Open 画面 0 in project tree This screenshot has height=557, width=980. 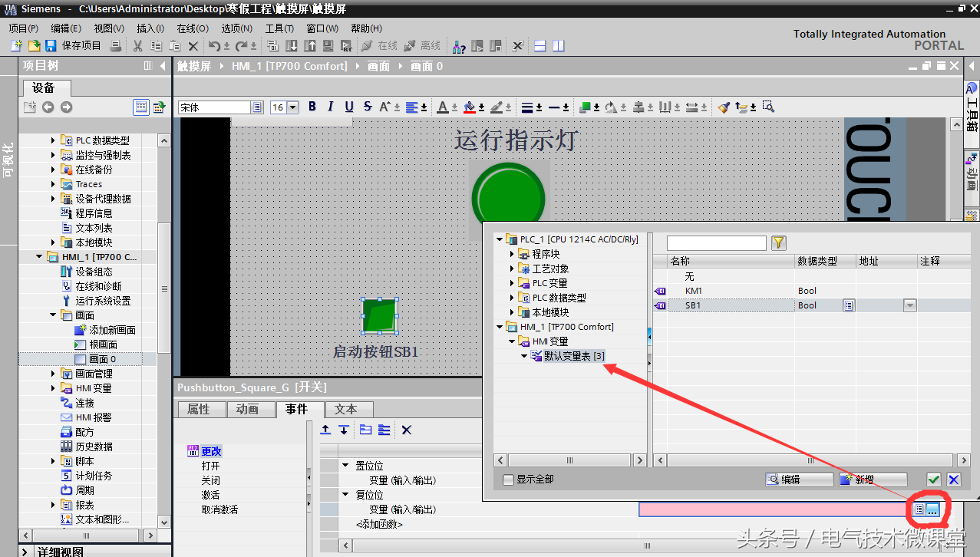[102, 359]
